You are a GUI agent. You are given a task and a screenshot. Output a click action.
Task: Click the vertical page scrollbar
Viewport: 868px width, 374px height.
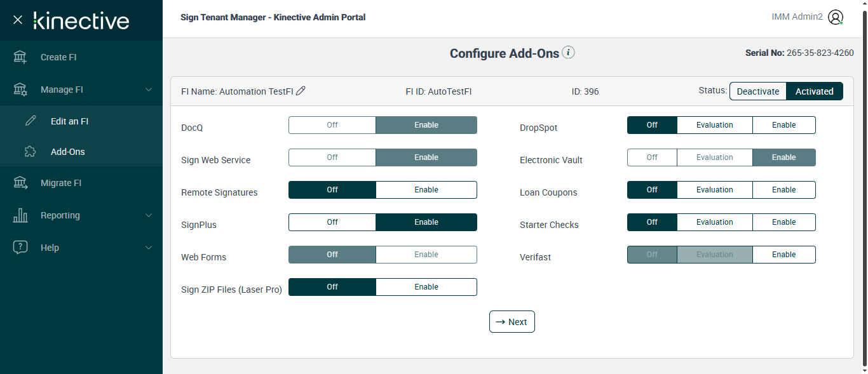[x=864, y=190]
